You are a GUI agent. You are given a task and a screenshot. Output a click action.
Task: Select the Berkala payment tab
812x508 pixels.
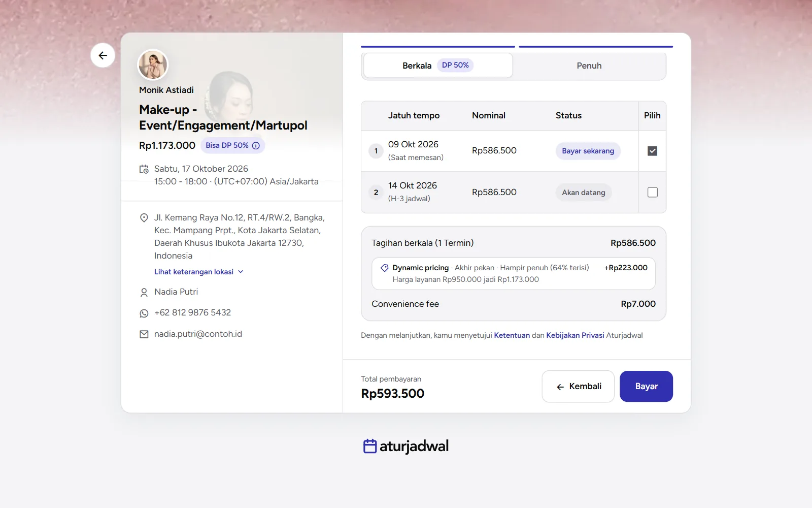[438, 66]
